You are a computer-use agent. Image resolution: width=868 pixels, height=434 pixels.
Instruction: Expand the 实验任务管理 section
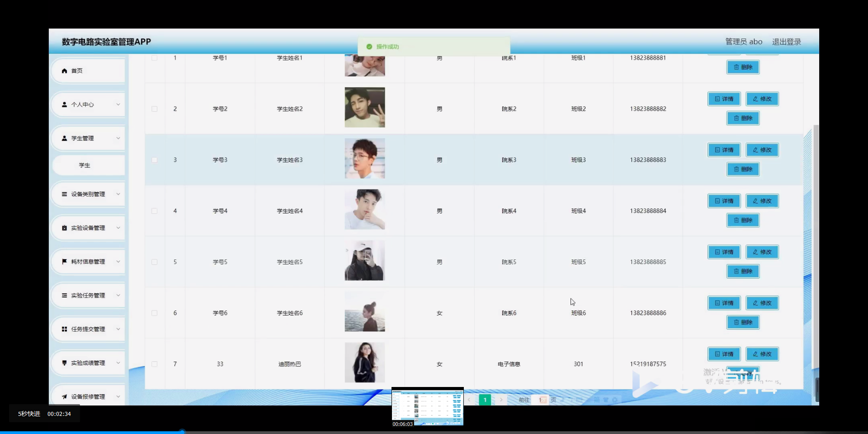point(119,295)
